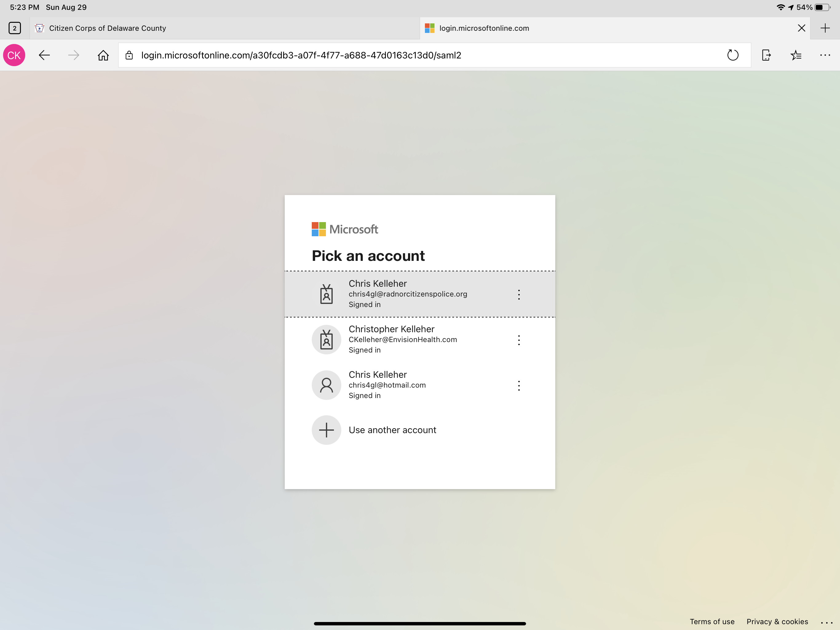
Task: Open the browser three-dot settings menu
Action: 825,55
